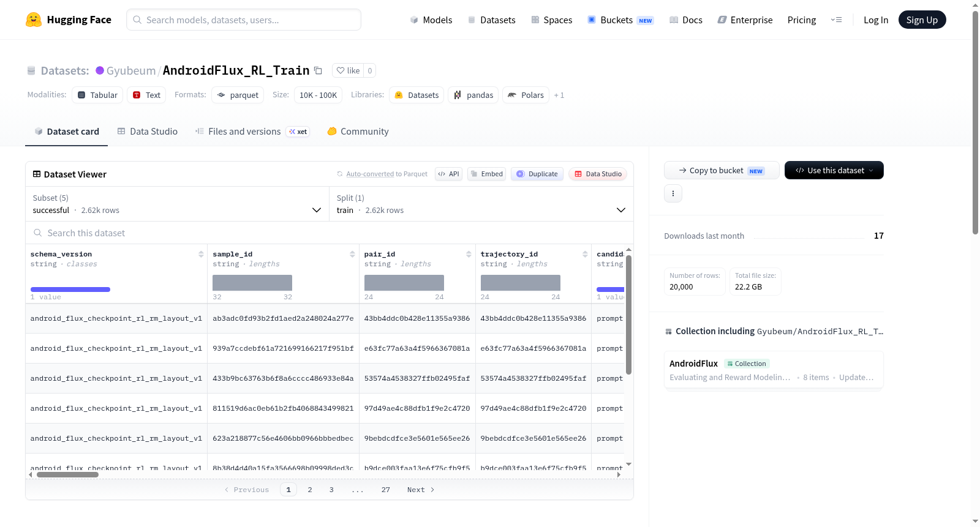This screenshot has height=527, width=980.
Task: Click the parquet format tag
Action: pos(238,95)
